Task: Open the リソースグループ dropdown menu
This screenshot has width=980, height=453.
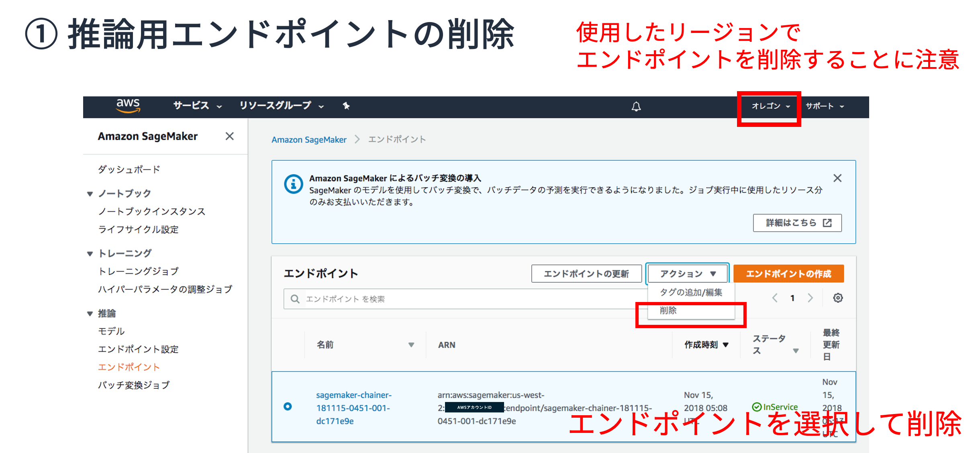Action: point(282,106)
